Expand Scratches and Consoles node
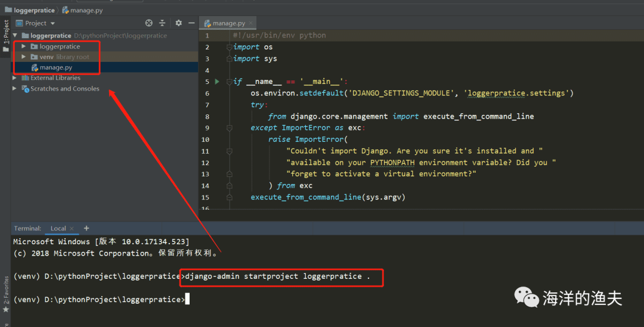This screenshot has width=644, height=327. [15, 88]
